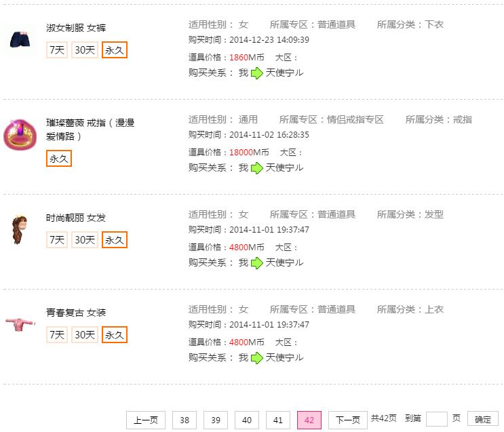504x432 pixels.
Task: Click the pink jacket item icon
Action: pyautogui.click(x=20, y=324)
